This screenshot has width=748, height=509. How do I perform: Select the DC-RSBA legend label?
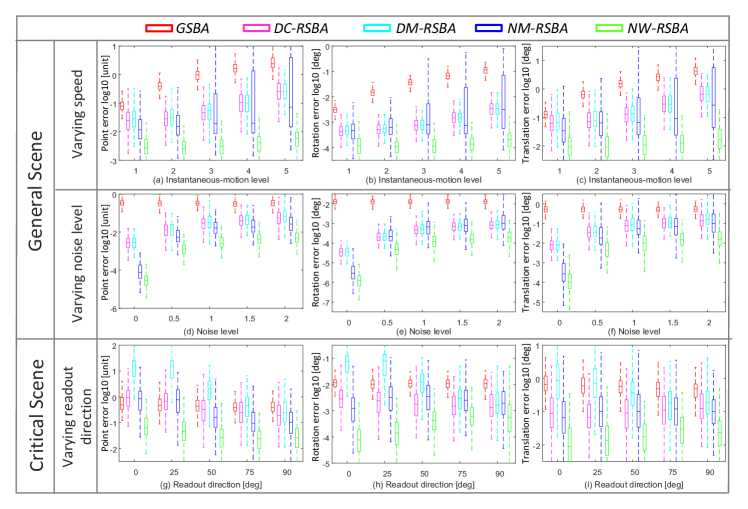tap(301, 29)
